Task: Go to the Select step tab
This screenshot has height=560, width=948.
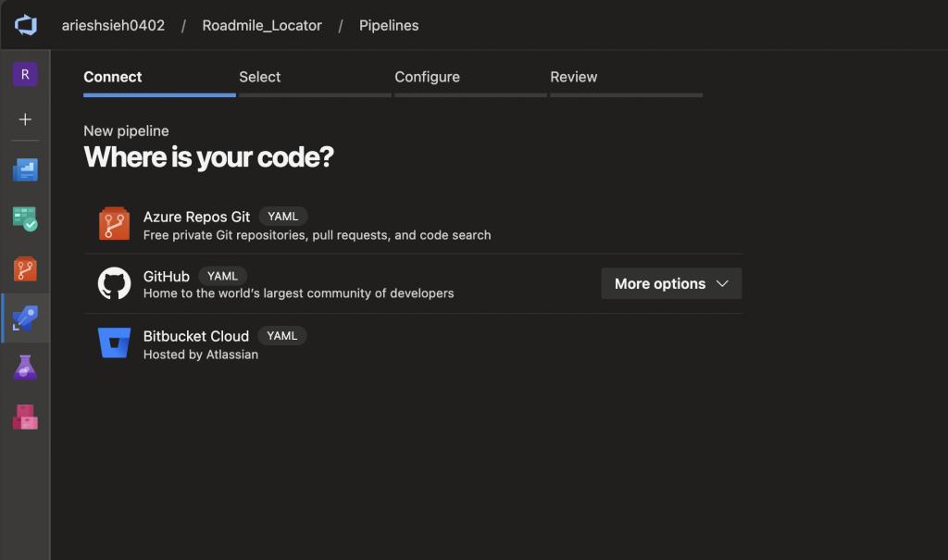Action: pyautogui.click(x=259, y=77)
